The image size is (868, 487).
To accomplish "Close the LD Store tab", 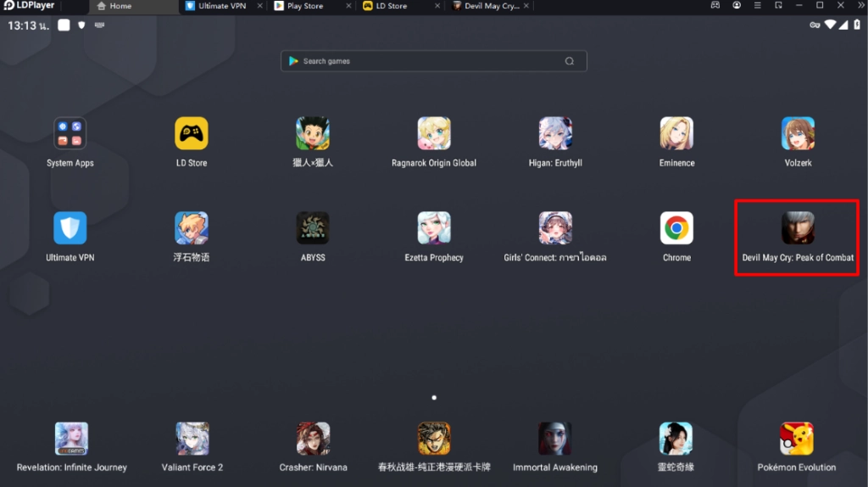I will [437, 6].
